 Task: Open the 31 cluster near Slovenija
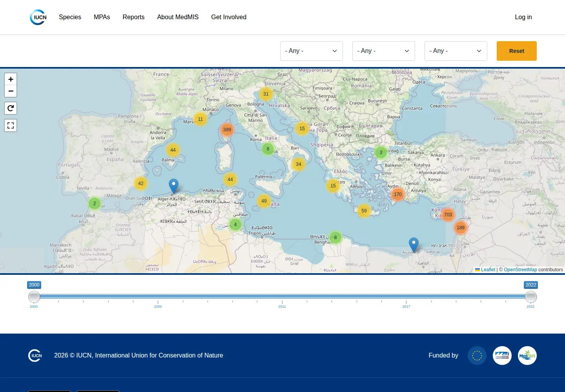tap(266, 94)
